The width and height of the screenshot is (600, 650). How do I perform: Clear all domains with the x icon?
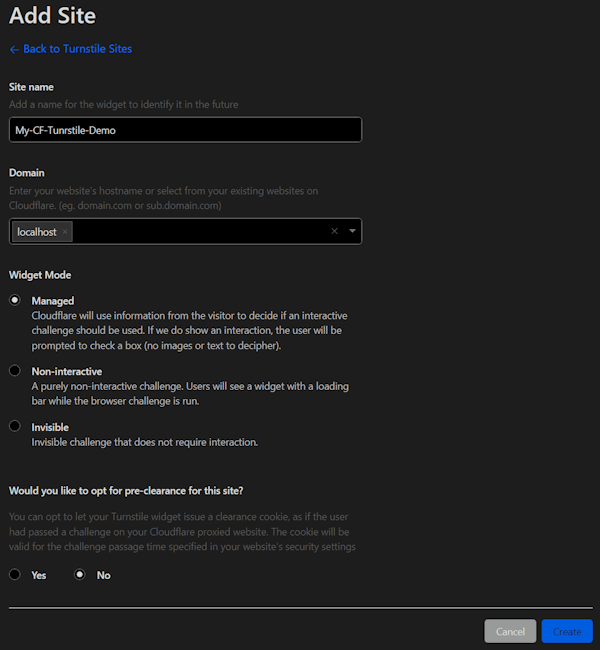334,231
